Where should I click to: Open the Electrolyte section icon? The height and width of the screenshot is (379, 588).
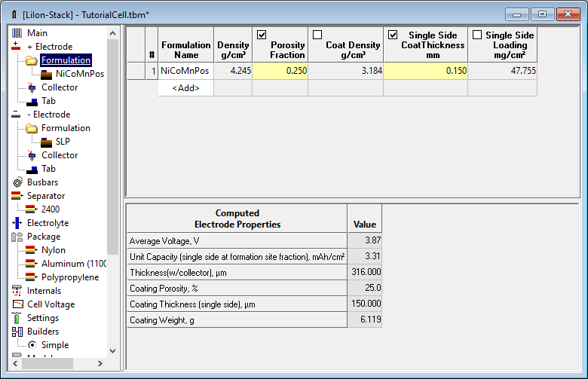click(x=17, y=223)
